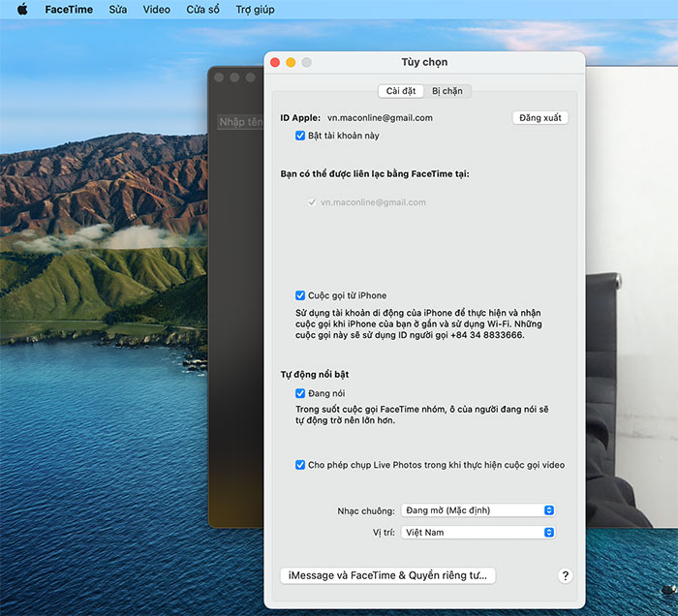The image size is (678, 616).
Task: Click the Tùy chọn window title
Action: [x=424, y=62]
